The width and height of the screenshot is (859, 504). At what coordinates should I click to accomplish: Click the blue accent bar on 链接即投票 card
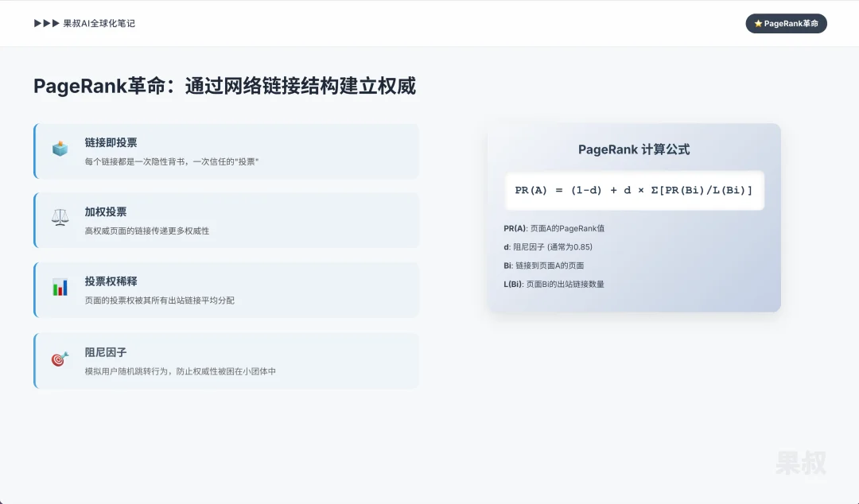35,151
